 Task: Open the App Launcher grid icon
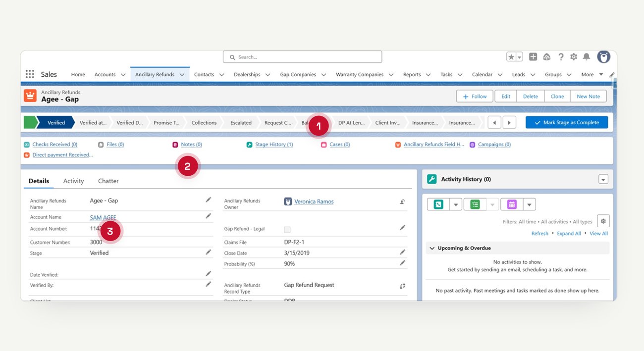pyautogui.click(x=30, y=74)
